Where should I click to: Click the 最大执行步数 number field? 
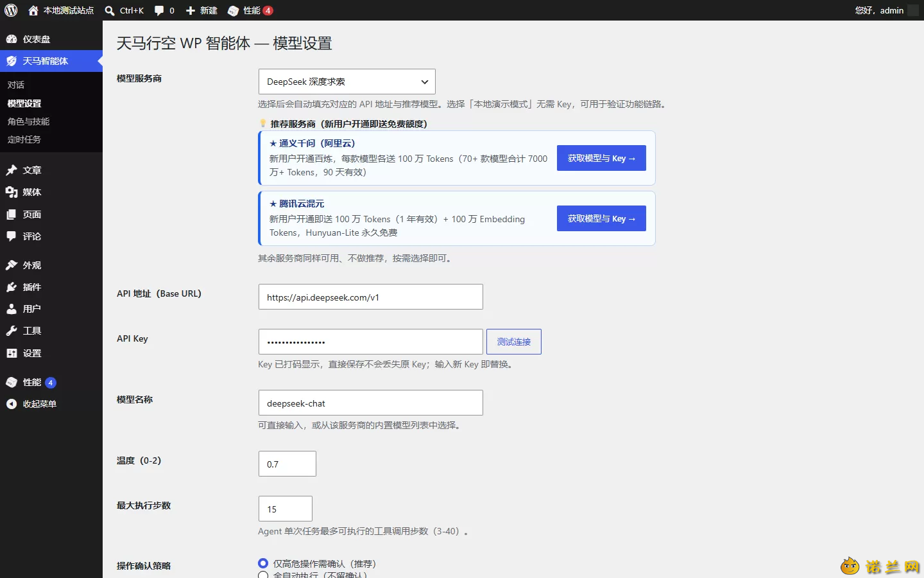pos(286,509)
